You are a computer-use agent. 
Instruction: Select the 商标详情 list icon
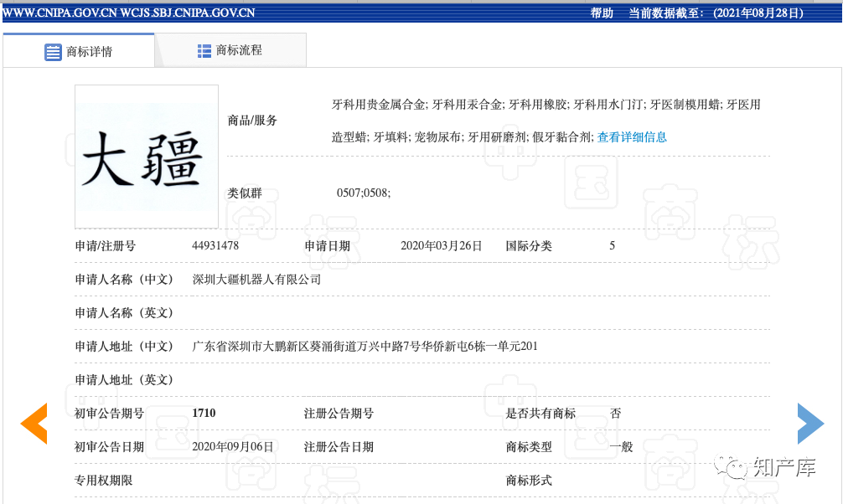(x=52, y=50)
